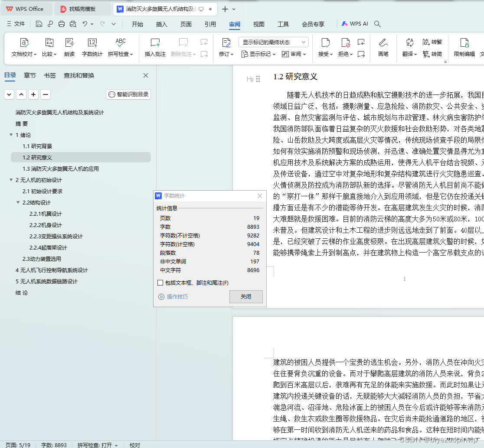Open 拼写检查: 打开 status bar dropdown
The image size is (484, 448).
(98, 445)
